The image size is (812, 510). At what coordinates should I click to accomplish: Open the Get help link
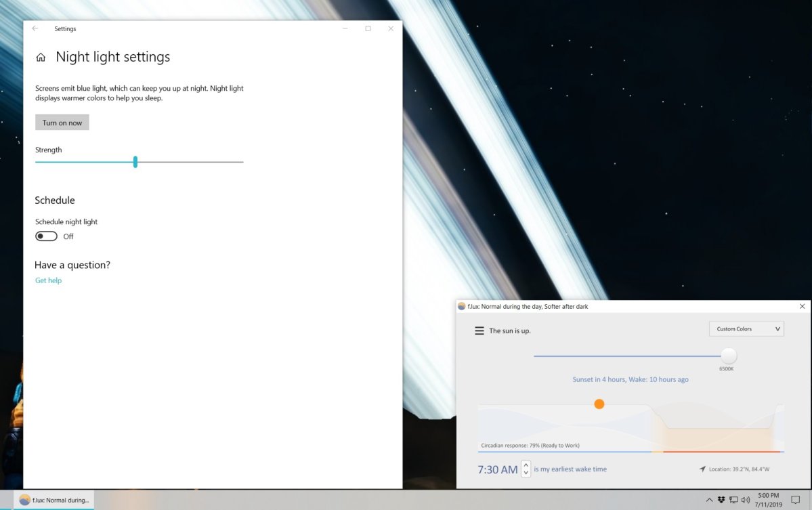point(48,280)
